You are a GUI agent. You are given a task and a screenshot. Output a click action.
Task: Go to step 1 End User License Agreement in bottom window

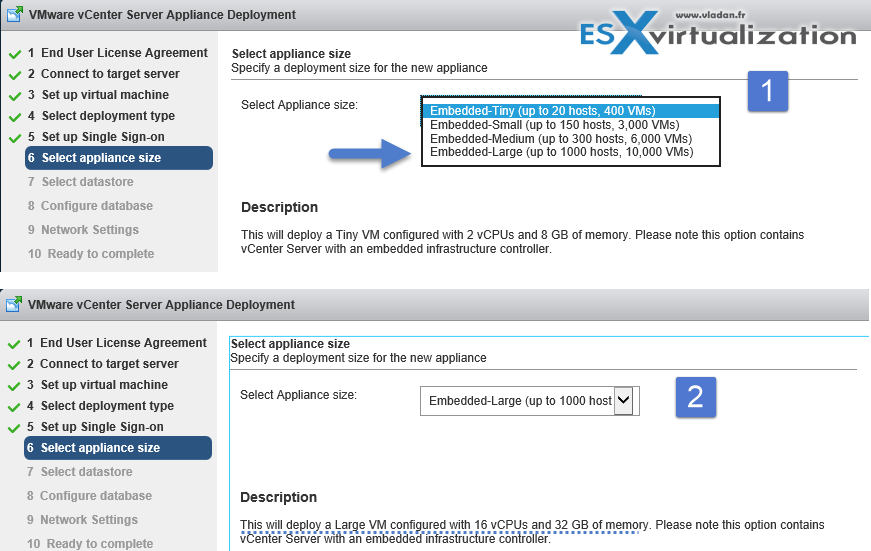click(x=117, y=343)
